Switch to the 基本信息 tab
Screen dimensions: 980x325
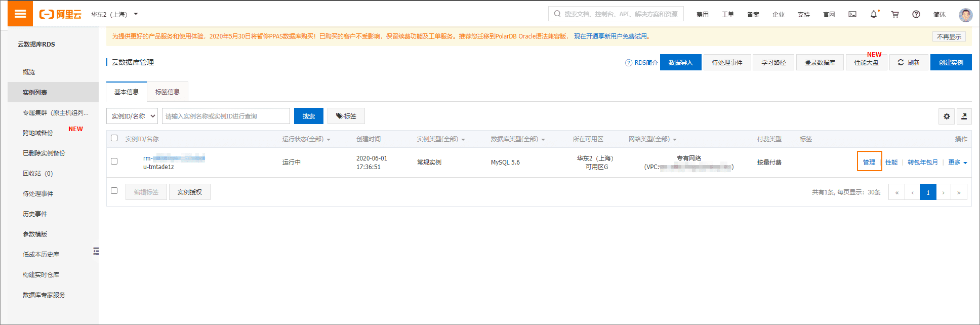click(x=127, y=92)
